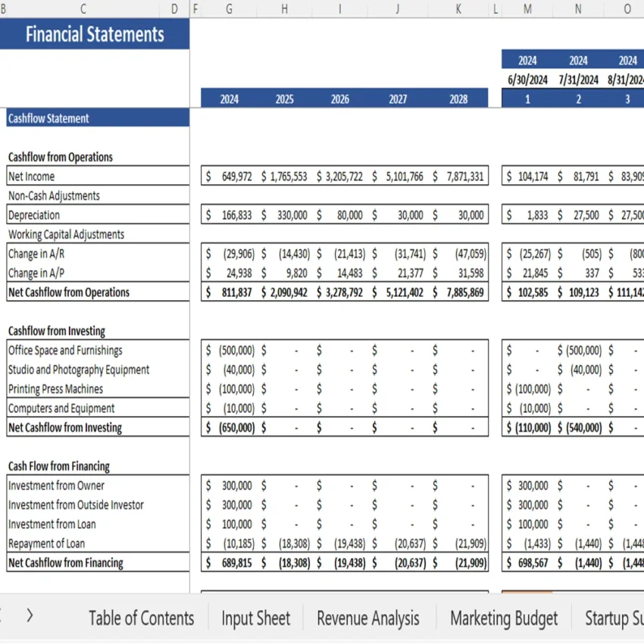Viewport: 644px width, 644px height.
Task: Open the Marketing Budget sheet tab
Action: [504, 618]
